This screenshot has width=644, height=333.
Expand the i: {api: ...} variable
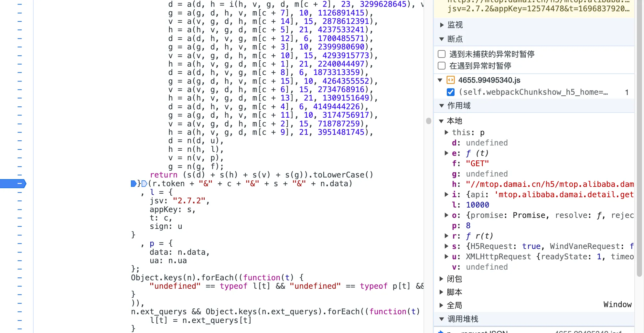click(446, 194)
